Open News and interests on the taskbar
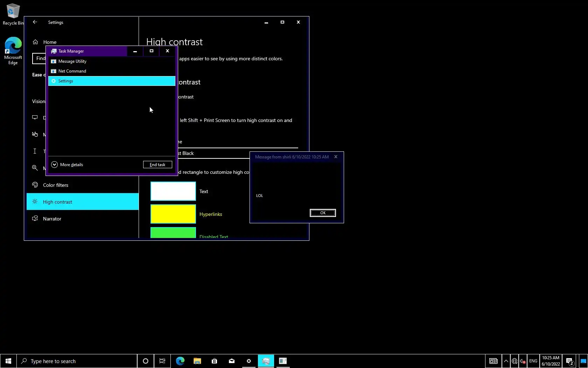This screenshot has height=368, width=588. point(493,361)
